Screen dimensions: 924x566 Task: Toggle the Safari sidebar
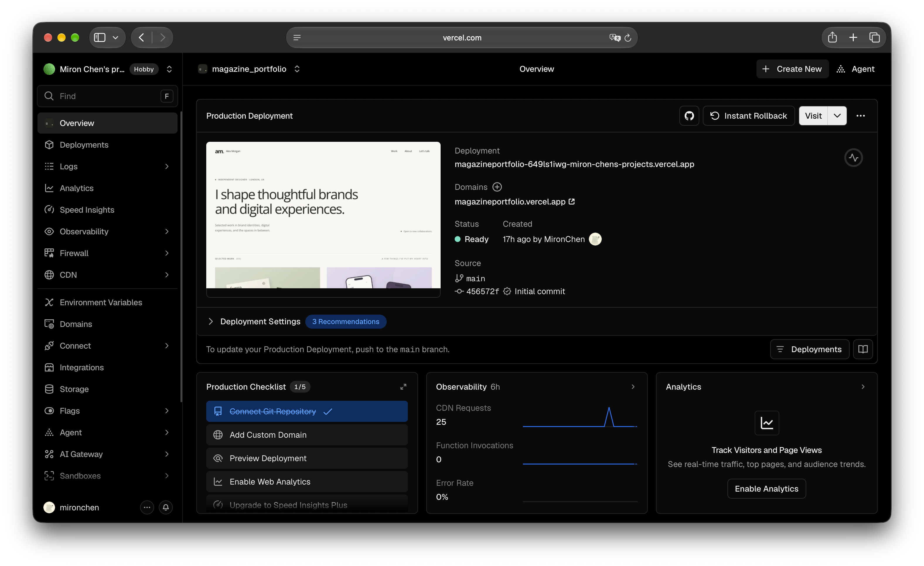point(100,37)
